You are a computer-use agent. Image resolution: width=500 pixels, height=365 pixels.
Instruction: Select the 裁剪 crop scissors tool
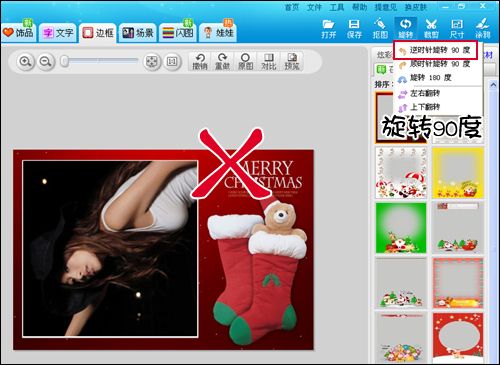click(x=431, y=29)
